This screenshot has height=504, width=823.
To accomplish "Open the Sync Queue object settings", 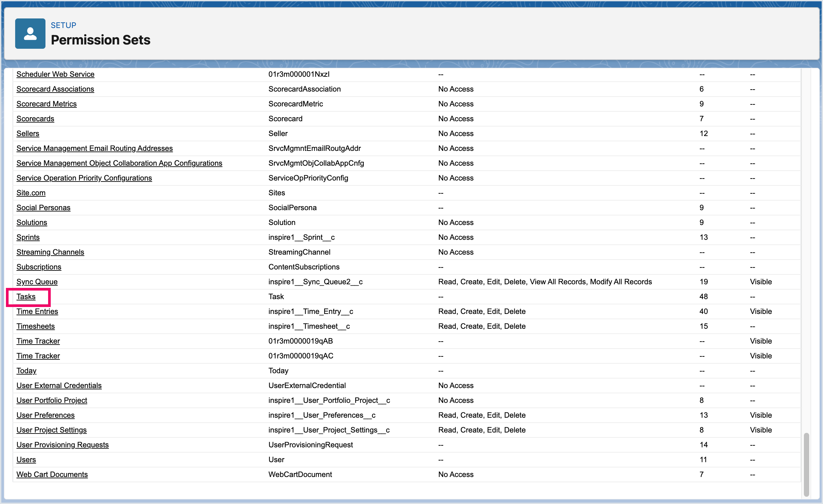I will coord(37,282).
